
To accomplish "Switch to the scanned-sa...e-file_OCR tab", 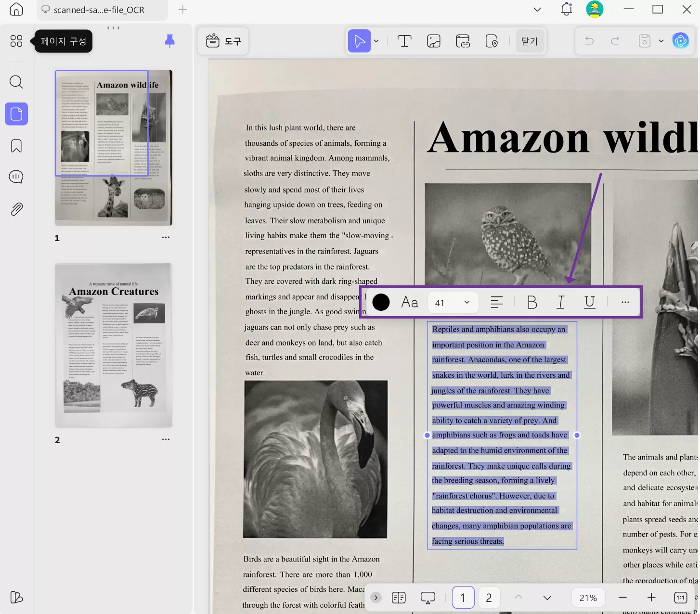I will (x=99, y=10).
